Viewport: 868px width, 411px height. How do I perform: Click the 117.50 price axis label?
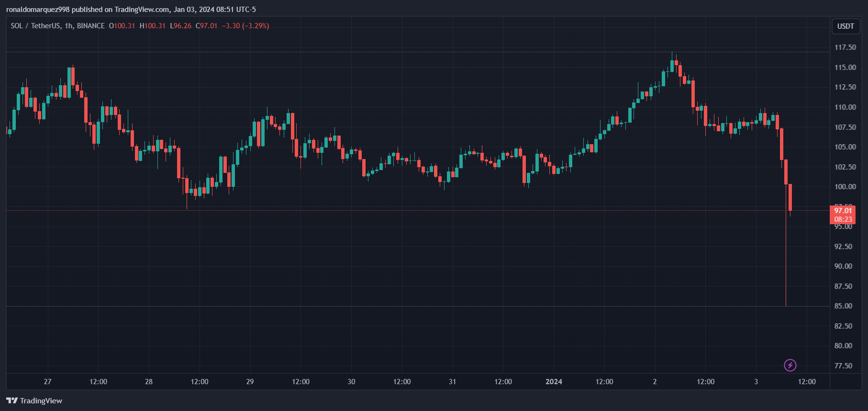point(845,47)
